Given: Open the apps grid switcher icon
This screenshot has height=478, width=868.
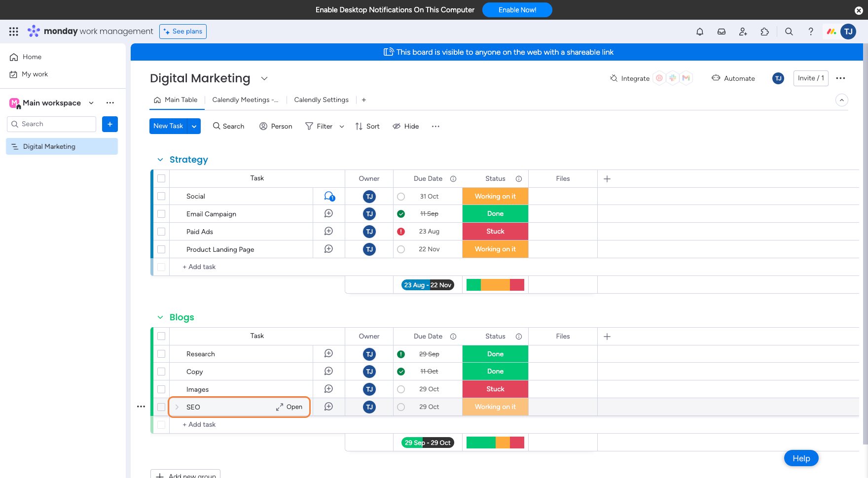Looking at the screenshot, I should (14, 32).
